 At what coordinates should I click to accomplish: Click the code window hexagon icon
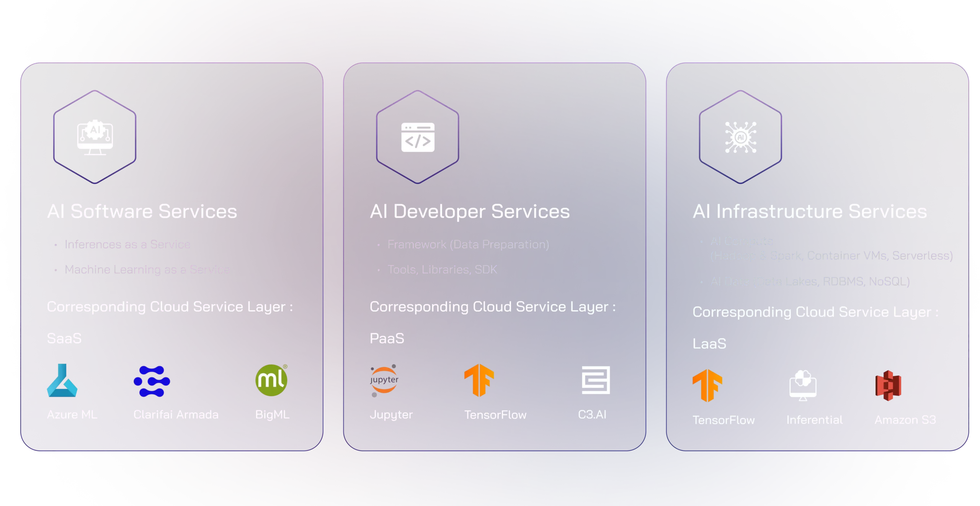coord(418,137)
